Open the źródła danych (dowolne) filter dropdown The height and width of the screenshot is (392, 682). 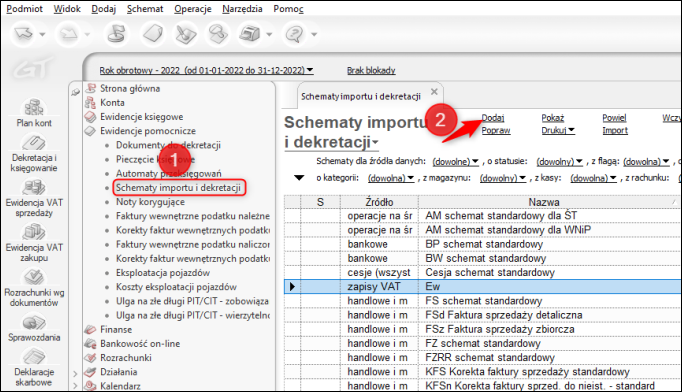point(455,161)
